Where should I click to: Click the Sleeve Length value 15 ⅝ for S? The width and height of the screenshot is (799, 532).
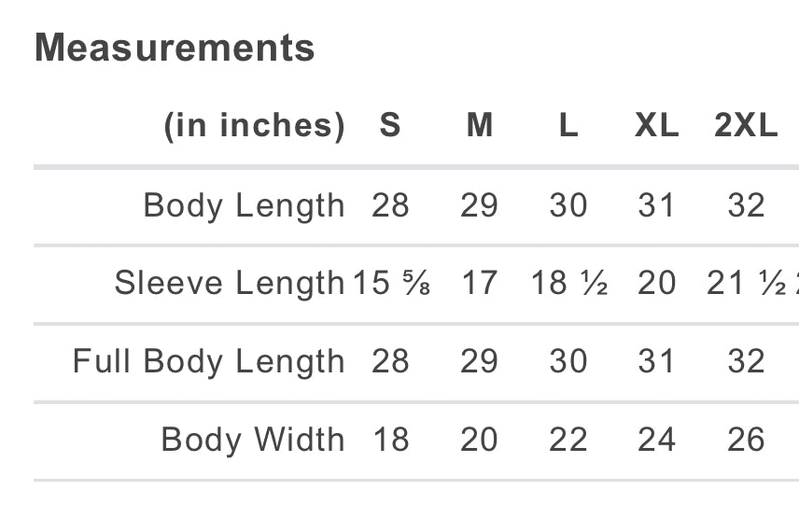point(391,283)
